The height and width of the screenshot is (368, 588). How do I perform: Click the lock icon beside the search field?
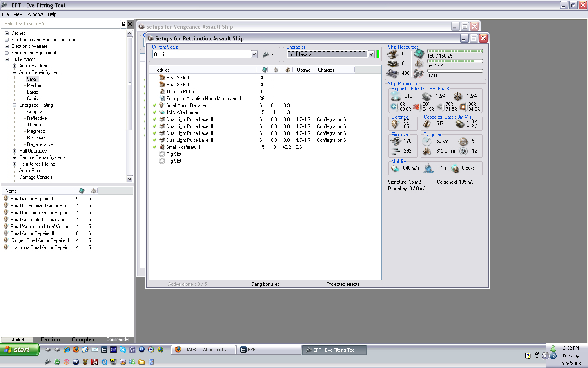pyautogui.click(x=123, y=24)
